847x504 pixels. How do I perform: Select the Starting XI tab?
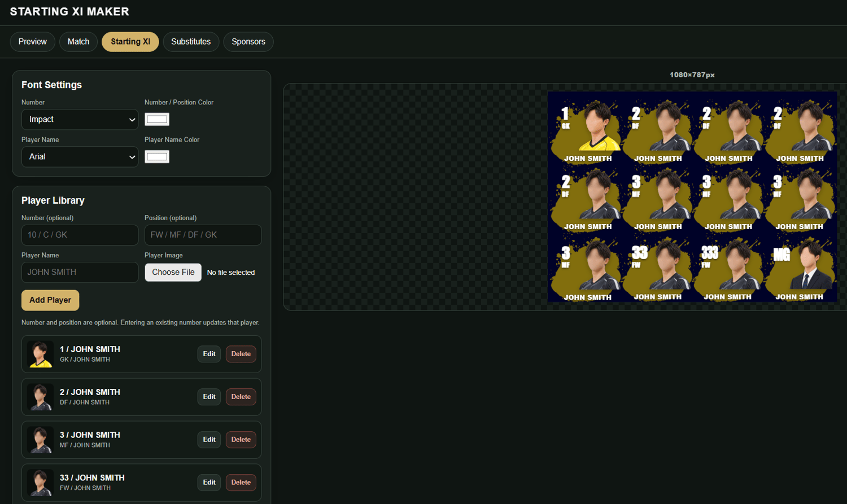(x=130, y=42)
